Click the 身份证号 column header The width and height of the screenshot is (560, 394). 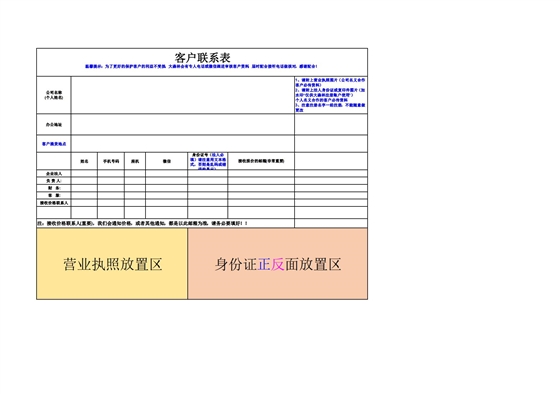click(208, 161)
